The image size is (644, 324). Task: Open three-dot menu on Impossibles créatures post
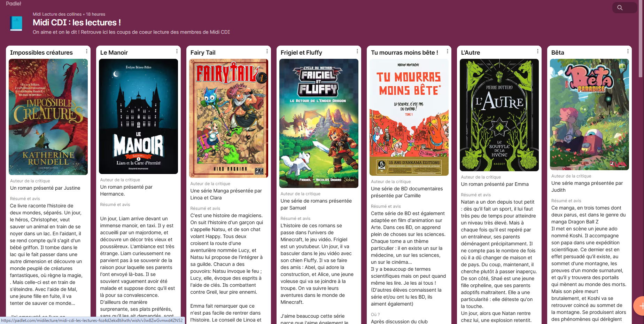[x=87, y=52]
